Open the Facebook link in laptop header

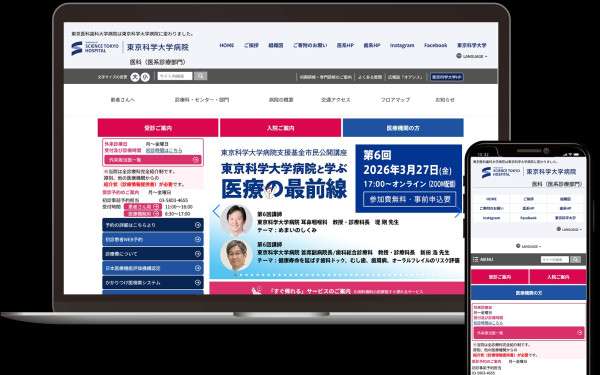click(435, 45)
